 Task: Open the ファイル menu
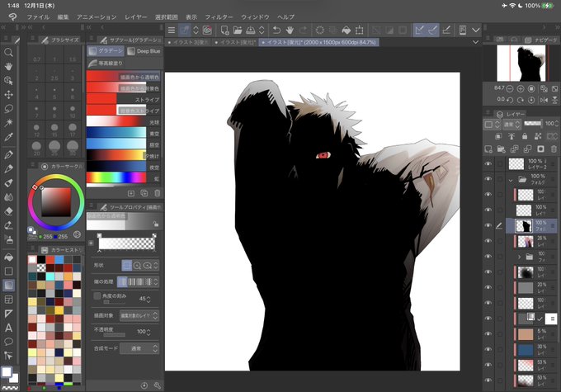(x=38, y=17)
